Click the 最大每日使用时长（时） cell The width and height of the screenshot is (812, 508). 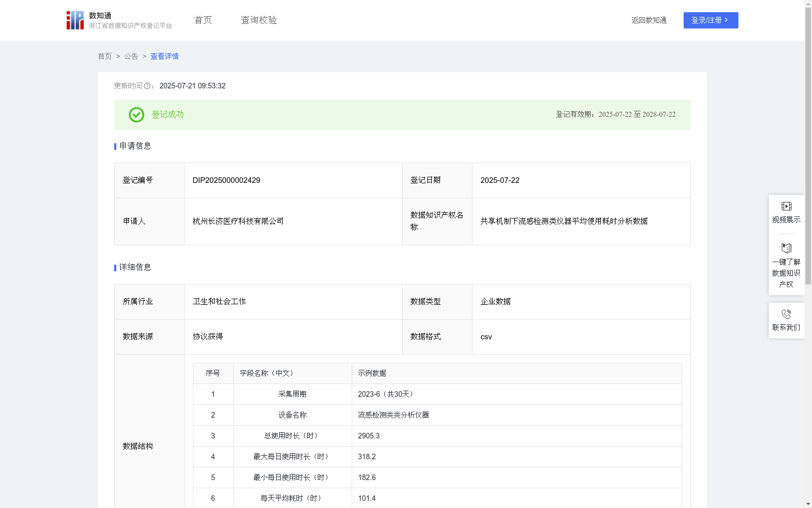[x=292, y=457]
